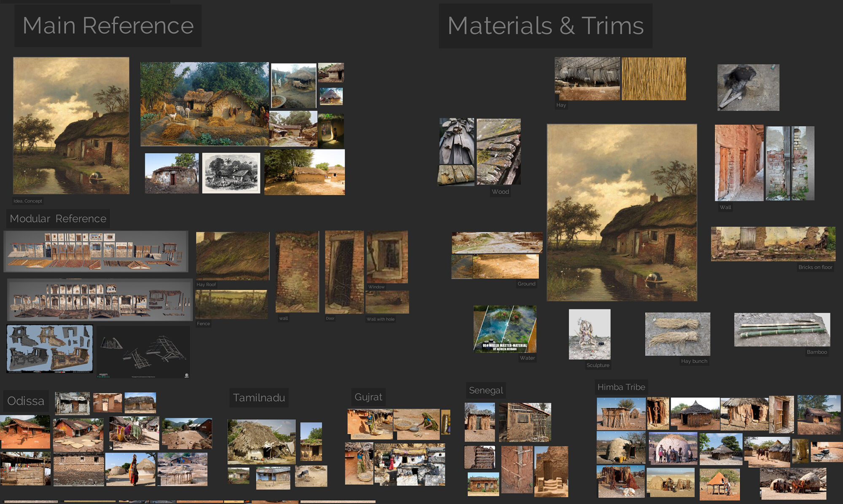Select the golden hay texture image

(x=653, y=79)
